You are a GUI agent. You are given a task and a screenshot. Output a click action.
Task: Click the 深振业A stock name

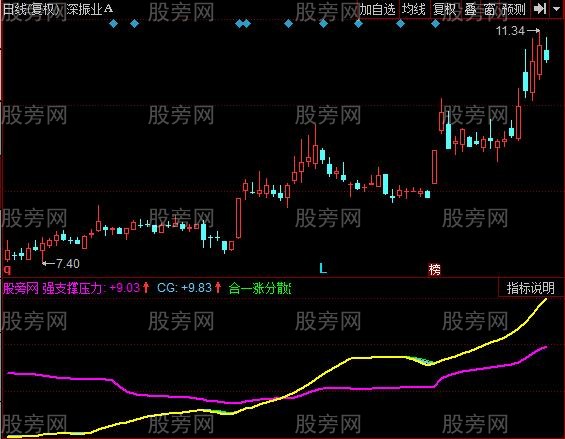tap(90, 9)
